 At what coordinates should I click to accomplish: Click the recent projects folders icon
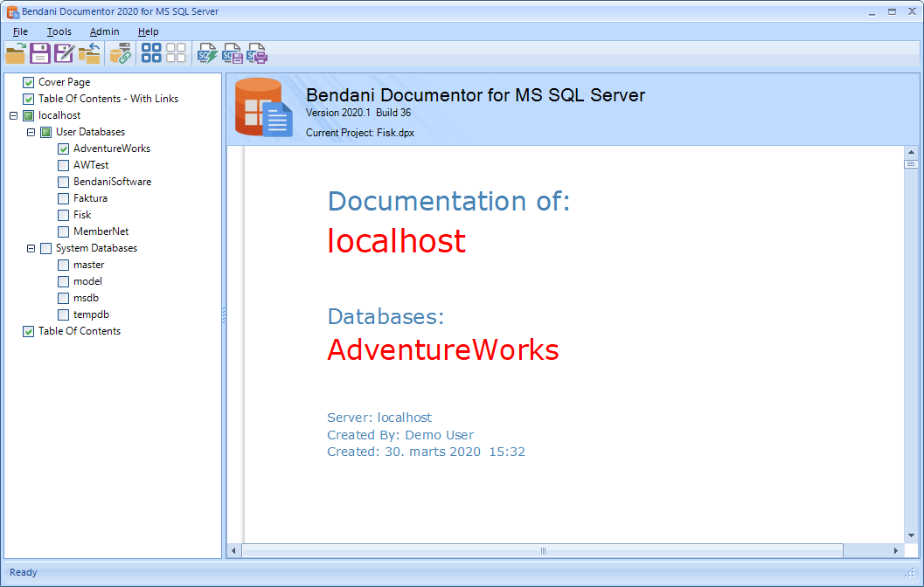(89, 53)
